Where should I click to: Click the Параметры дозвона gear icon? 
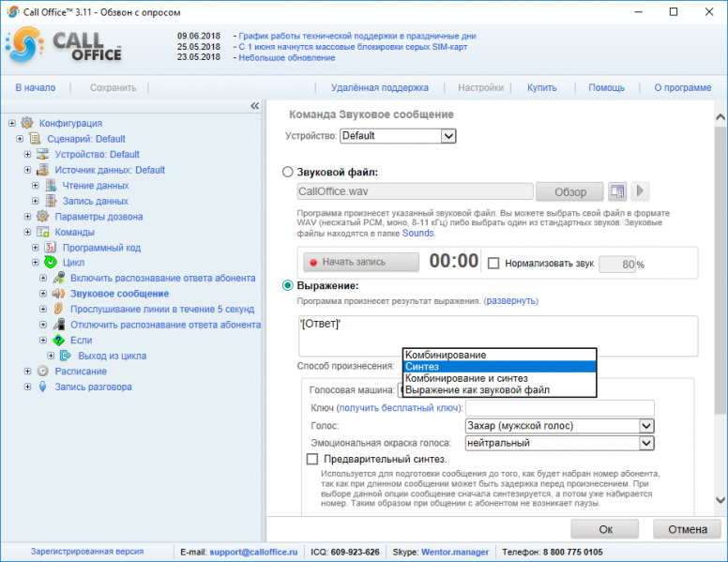pyautogui.click(x=43, y=216)
